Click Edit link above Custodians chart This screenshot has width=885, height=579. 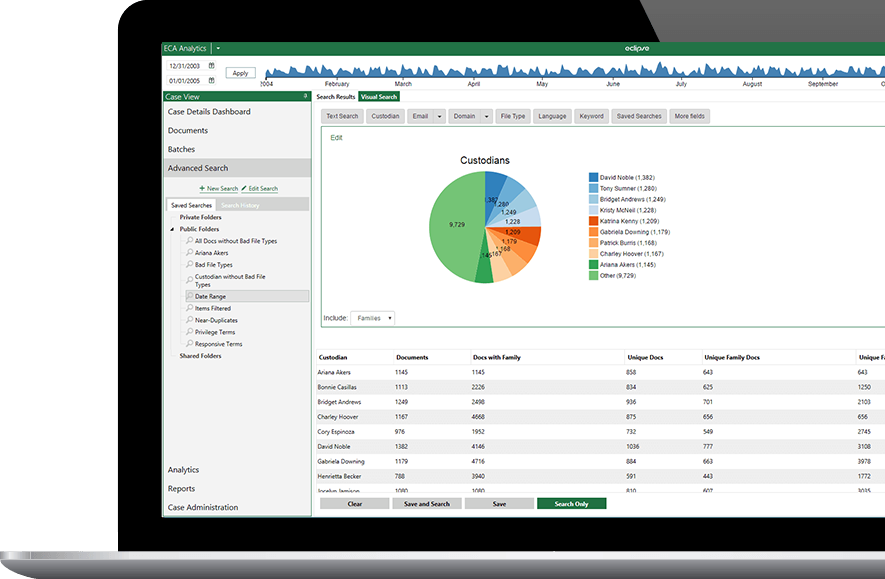point(336,138)
